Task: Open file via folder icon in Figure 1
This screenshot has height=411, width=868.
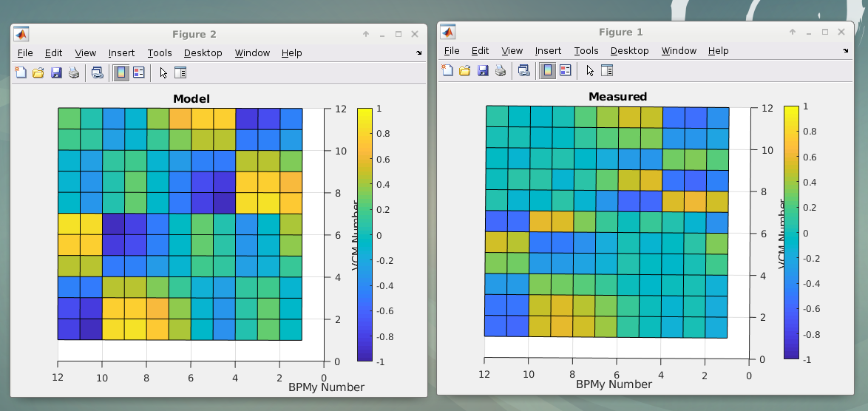Action: 465,70
